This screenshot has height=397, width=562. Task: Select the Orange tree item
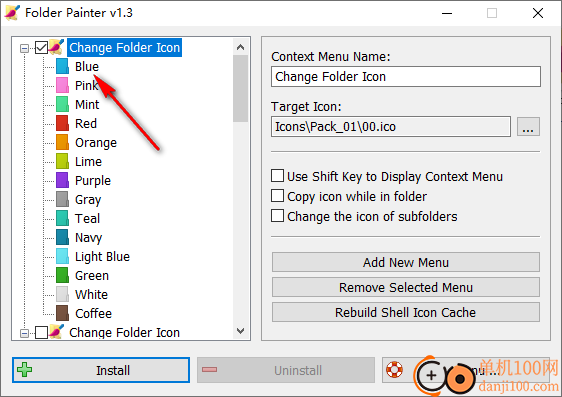96,143
